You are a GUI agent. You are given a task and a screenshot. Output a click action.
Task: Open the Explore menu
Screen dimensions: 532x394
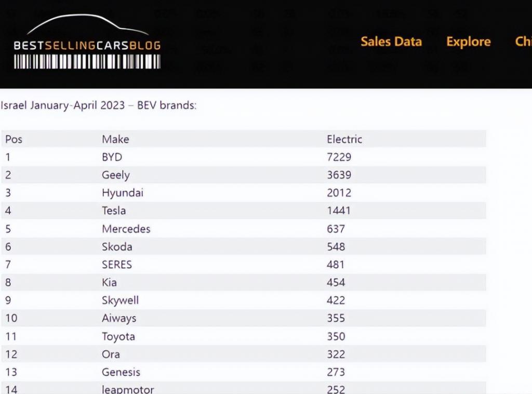pyautogui.click(x=469, y=42)
